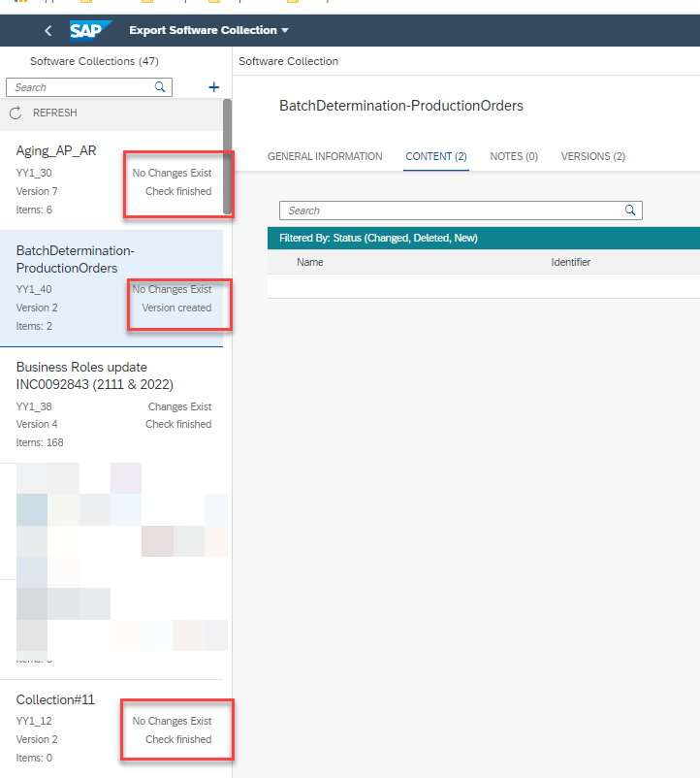Click the Software Collections search field

click(x=89, y=87)
